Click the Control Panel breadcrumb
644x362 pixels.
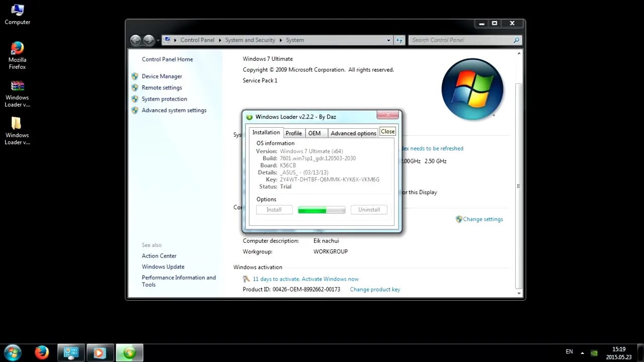197,40
